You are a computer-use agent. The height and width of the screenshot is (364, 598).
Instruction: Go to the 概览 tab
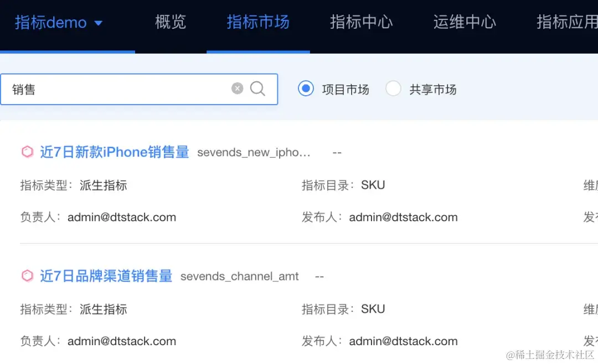171,22
